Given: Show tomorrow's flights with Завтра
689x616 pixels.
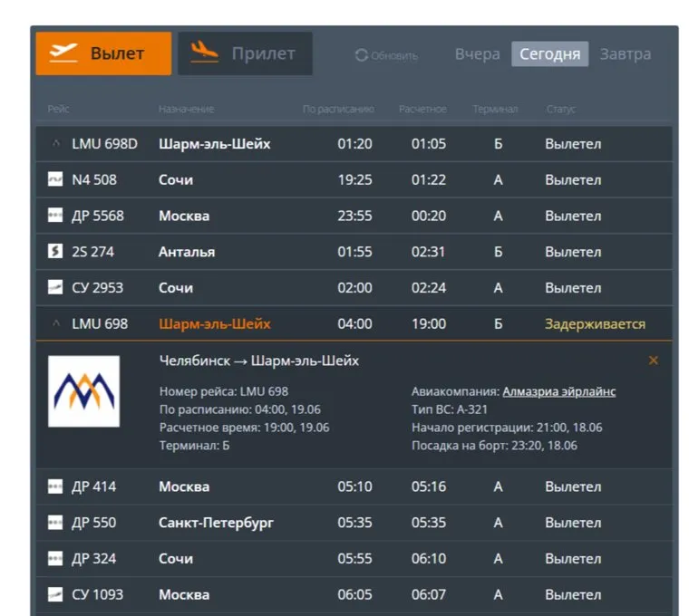Looking at the screenshot, I should [x=625, y=54].
